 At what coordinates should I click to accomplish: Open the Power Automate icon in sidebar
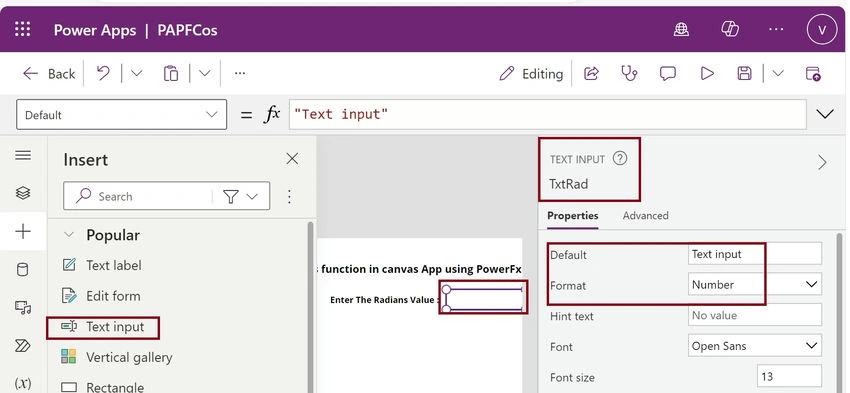tap(23, 345)
